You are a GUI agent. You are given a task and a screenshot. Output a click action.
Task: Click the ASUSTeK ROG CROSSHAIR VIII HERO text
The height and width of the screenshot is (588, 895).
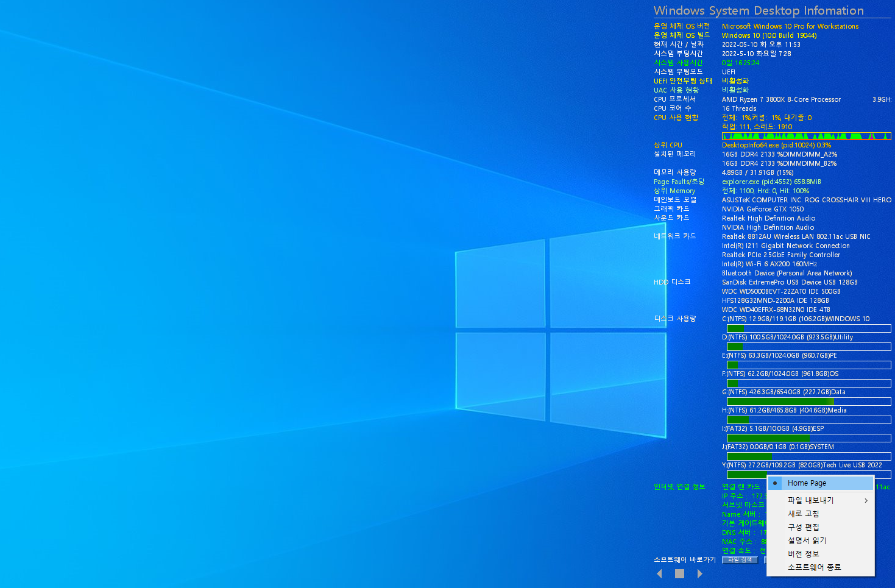pos(806,200)
